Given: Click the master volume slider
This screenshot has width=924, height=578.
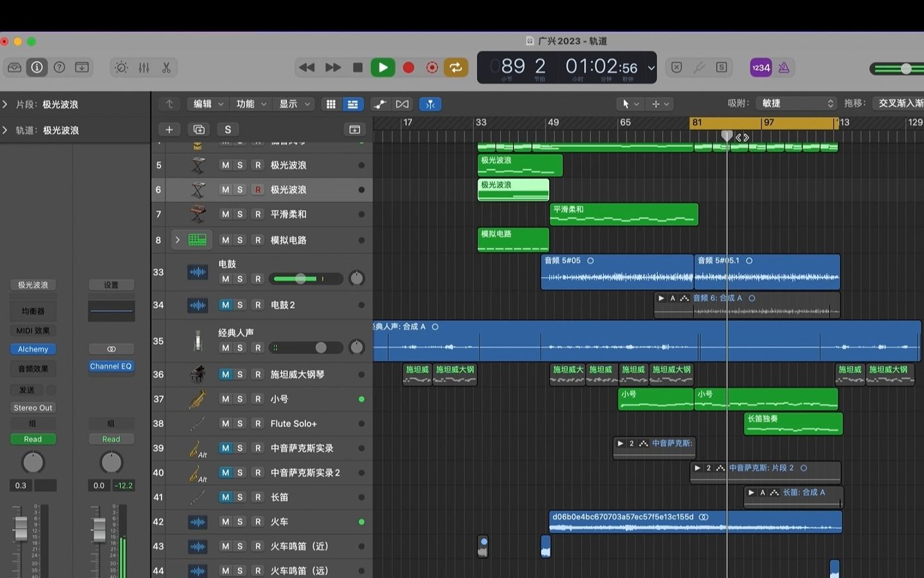Looking at the screenshot, I should tap(896, 68).
